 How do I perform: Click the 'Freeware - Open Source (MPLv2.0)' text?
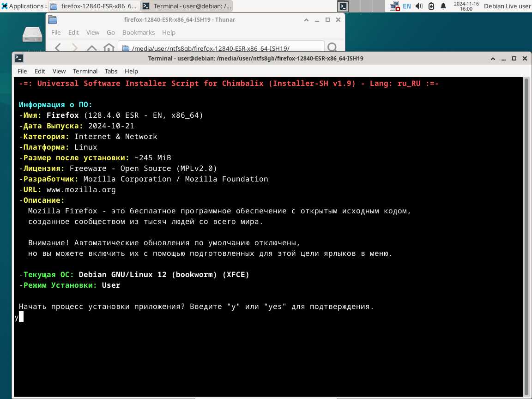coord(143,168)
